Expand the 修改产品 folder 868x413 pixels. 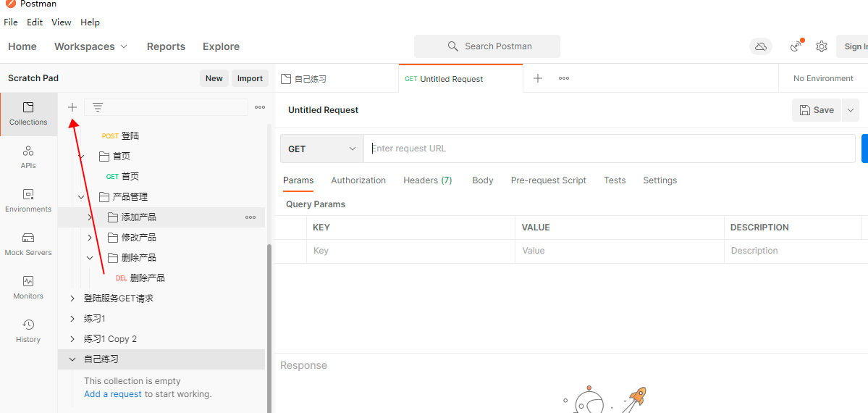click(x=90, y=237)
